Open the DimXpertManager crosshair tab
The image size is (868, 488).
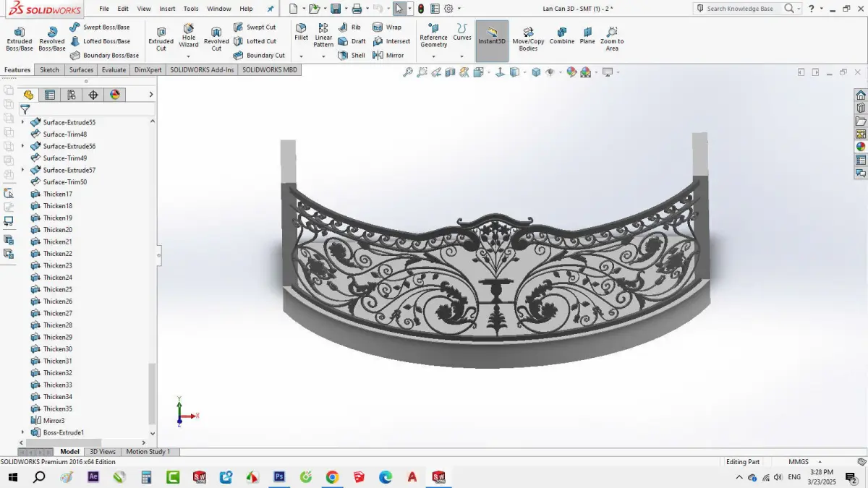(x=93, y=95)
